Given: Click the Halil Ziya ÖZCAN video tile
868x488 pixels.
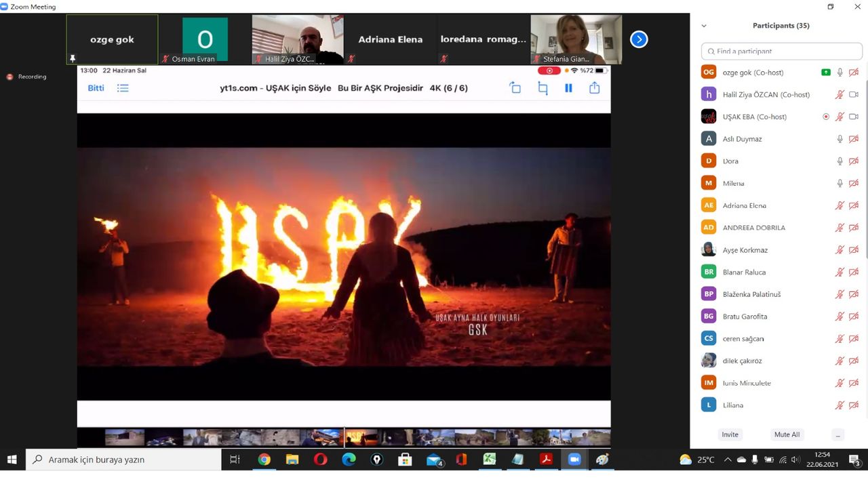Looking at the screenshot, I should tap(298, 39).
